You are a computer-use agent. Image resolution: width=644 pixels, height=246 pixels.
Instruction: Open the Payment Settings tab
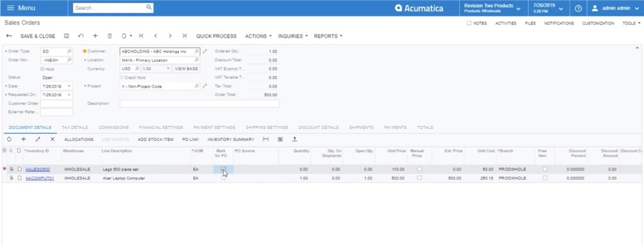click(x=214, y=128)
